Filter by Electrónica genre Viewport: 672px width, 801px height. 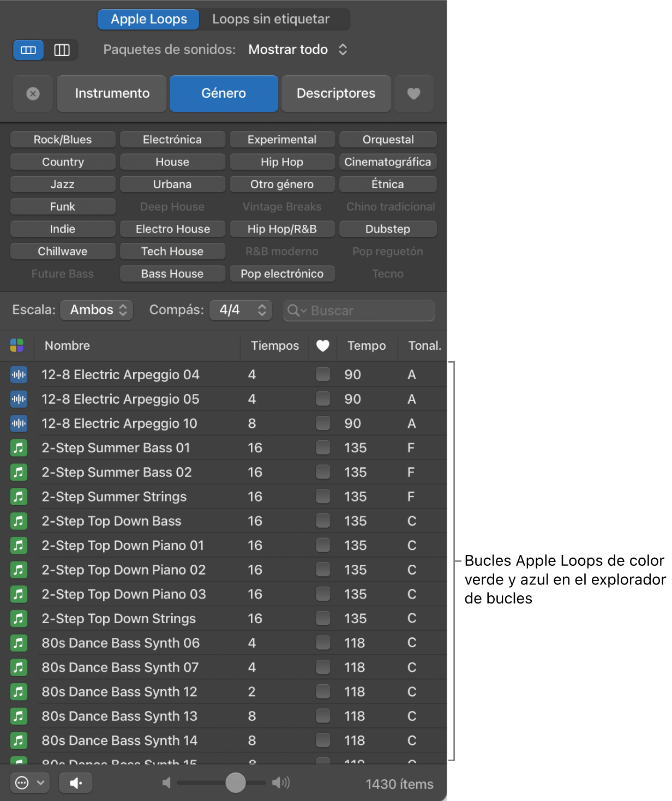[172, 140]
